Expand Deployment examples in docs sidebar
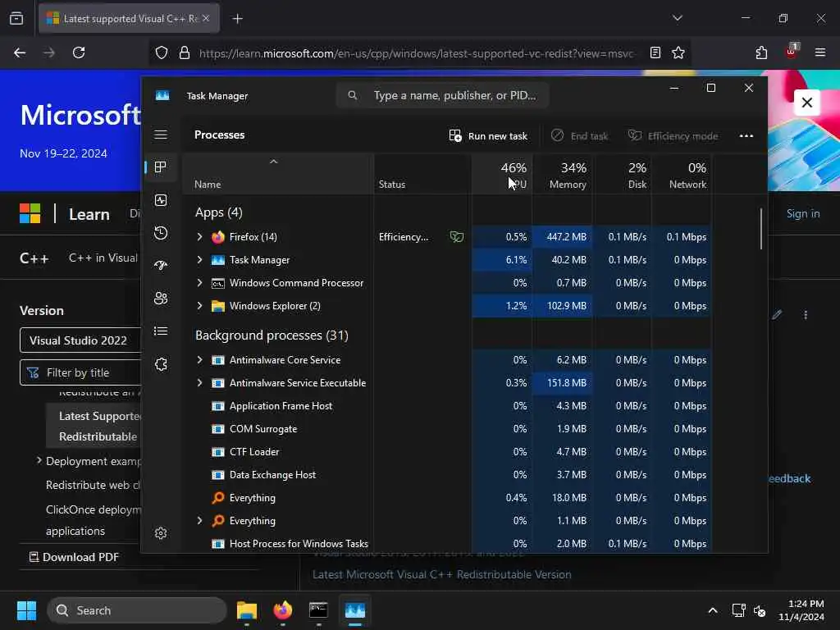Screen dimensions: 840x630 [x=39, y=460]
